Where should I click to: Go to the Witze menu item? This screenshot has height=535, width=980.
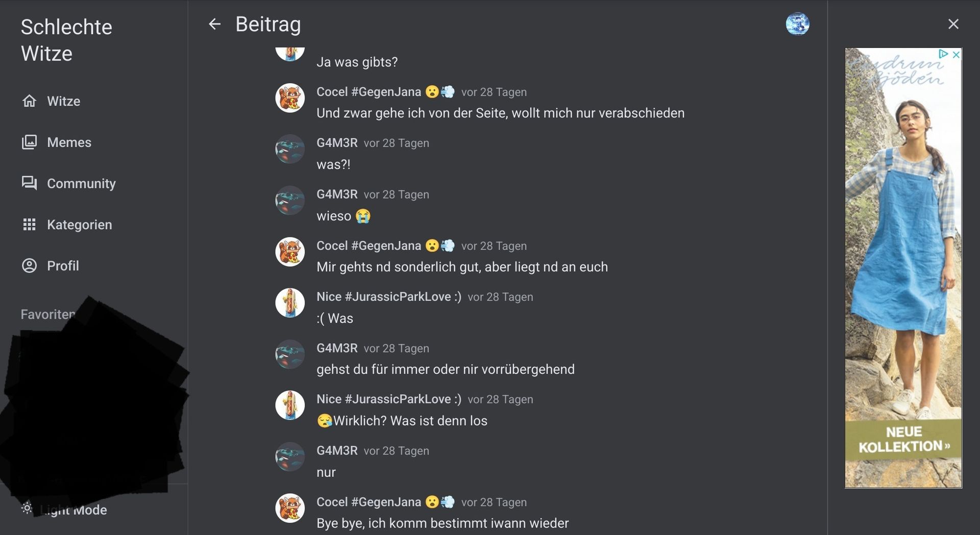click(x=63, y=101)
